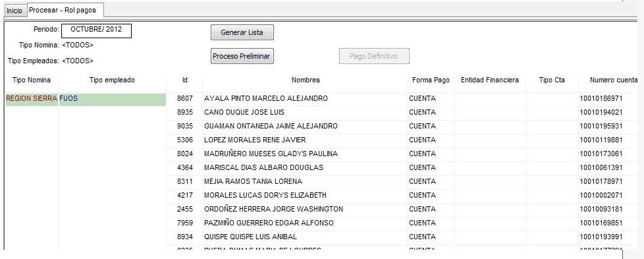644x259 pixels.
Task: Sort by the Id column header
Action: [185, 80]
